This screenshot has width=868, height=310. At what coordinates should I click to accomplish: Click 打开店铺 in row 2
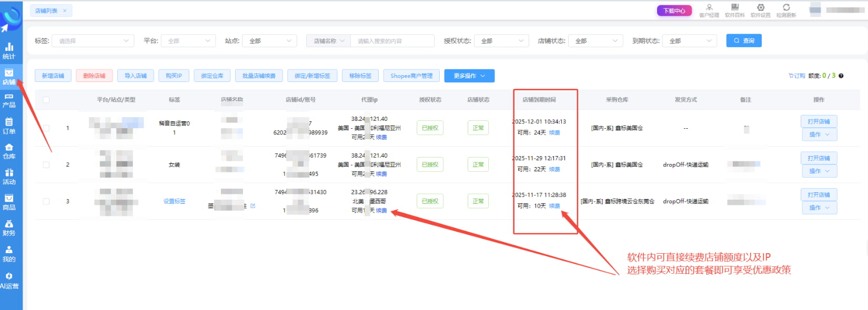819,158
